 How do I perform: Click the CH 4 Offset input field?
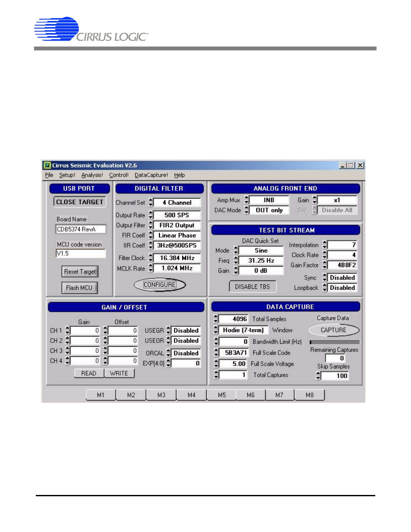123,361
